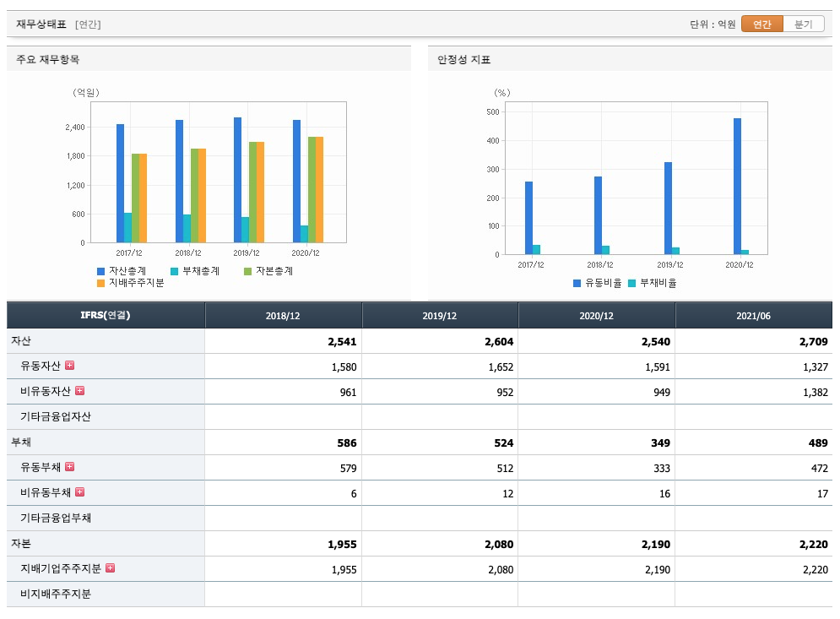Expand the 지배기업주주지분 row

(111, 567)
